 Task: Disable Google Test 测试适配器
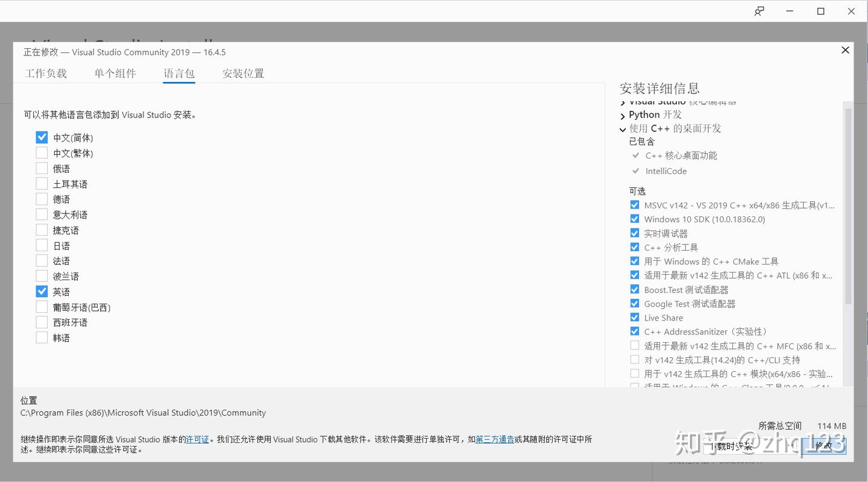click(635, 303)
